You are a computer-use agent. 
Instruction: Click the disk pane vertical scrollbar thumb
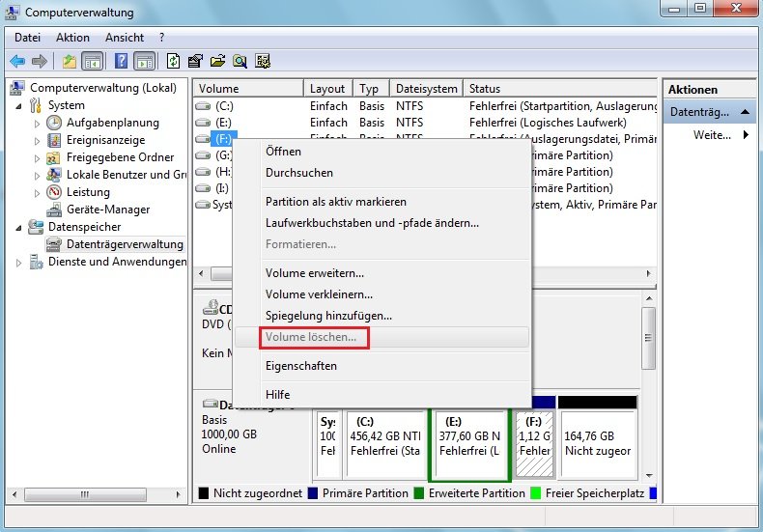pos(648,338)
